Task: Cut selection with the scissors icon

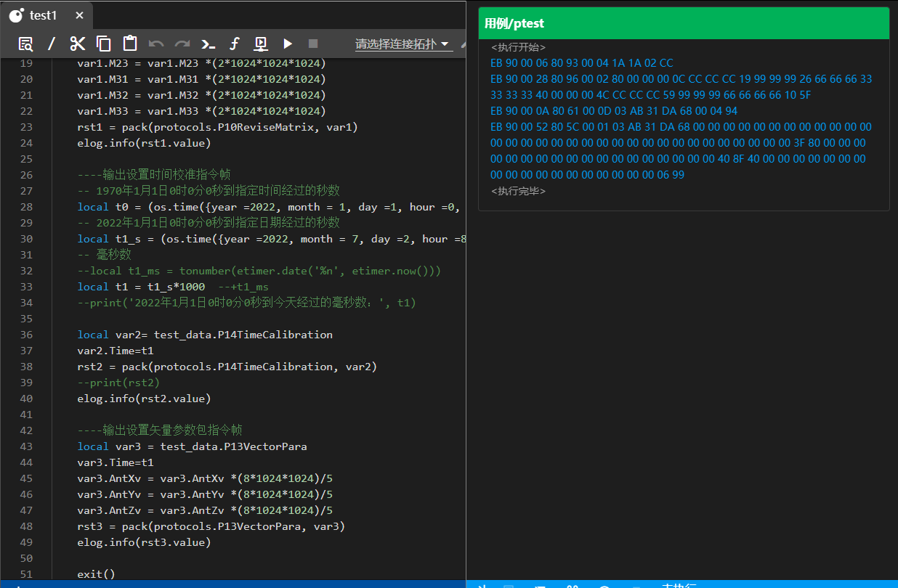Action: point(78,44)
